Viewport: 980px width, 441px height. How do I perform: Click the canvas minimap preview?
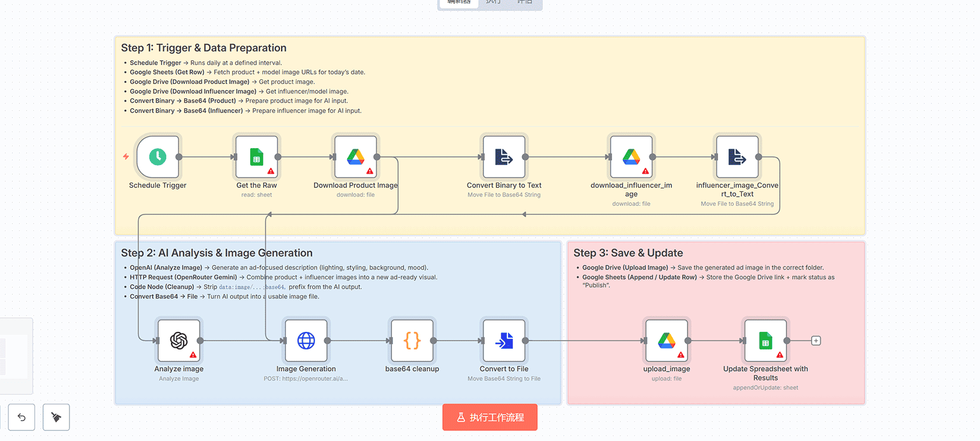tap(15, 356)
